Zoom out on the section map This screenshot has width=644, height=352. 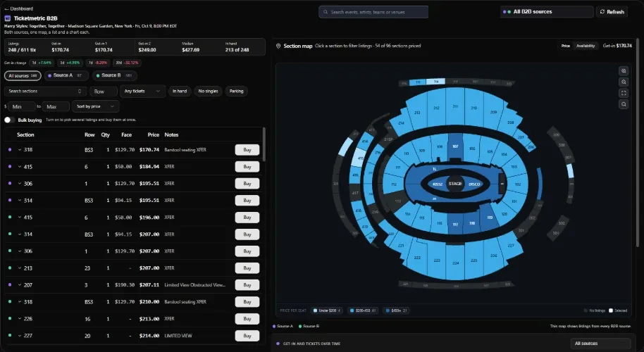coord(624,82)
